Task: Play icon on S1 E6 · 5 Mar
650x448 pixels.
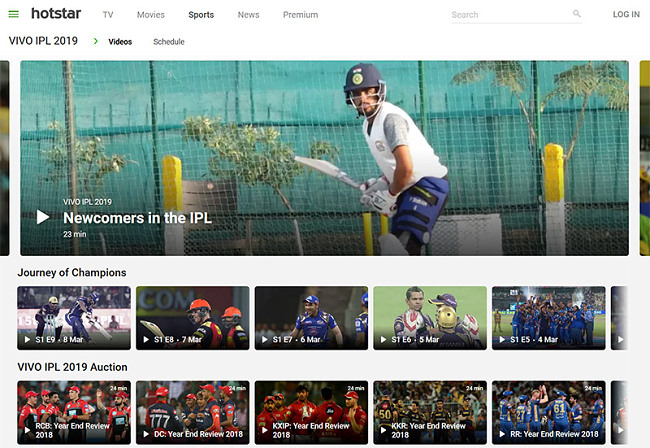Action: [x=383, y=339]
